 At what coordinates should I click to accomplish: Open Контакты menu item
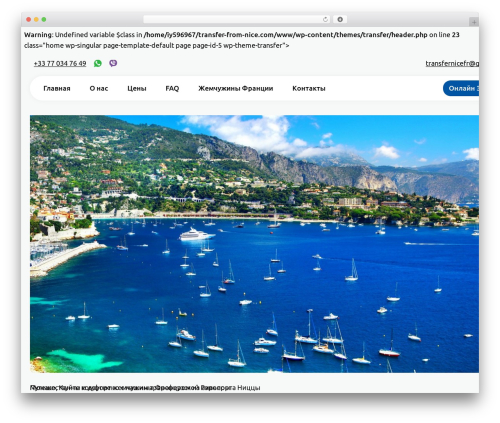(x=309, y=88)
